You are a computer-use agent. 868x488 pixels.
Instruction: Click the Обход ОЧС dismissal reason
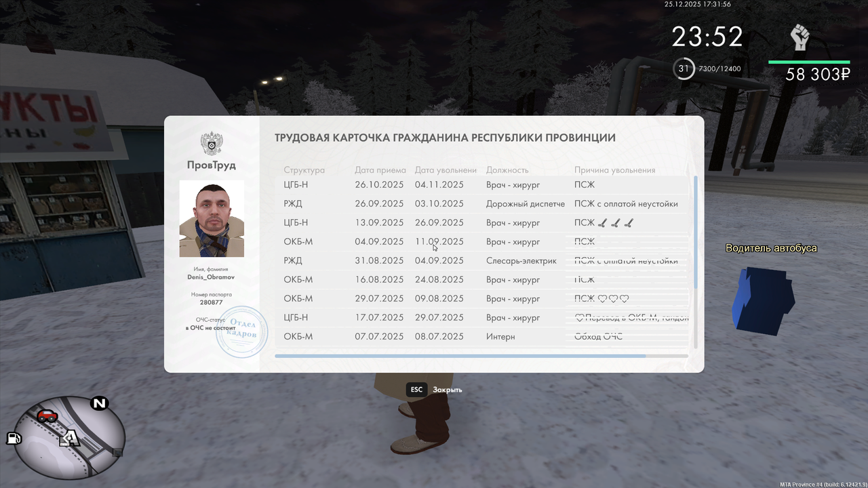point(598,336)
